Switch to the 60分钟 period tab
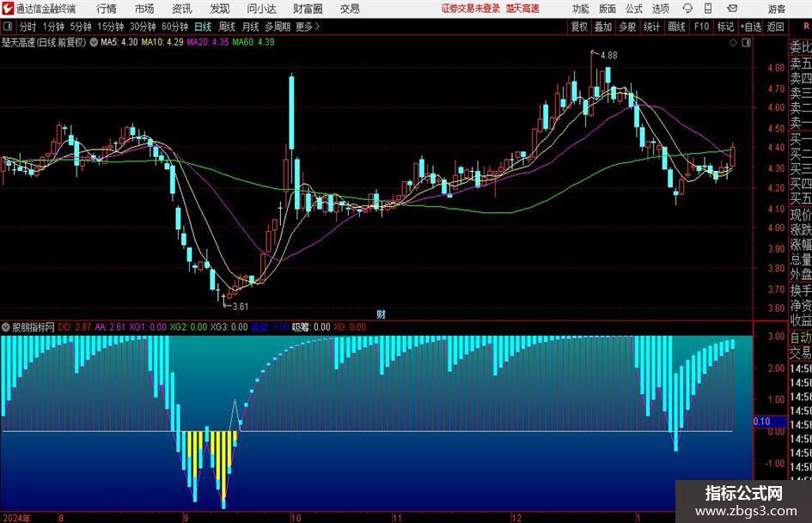 (x=175, y=27)
